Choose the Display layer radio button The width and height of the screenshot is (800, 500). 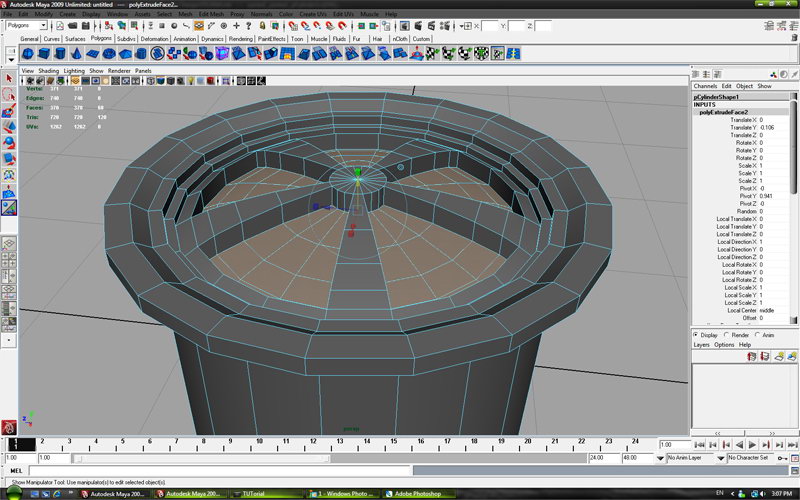click(x=697, y=335)
